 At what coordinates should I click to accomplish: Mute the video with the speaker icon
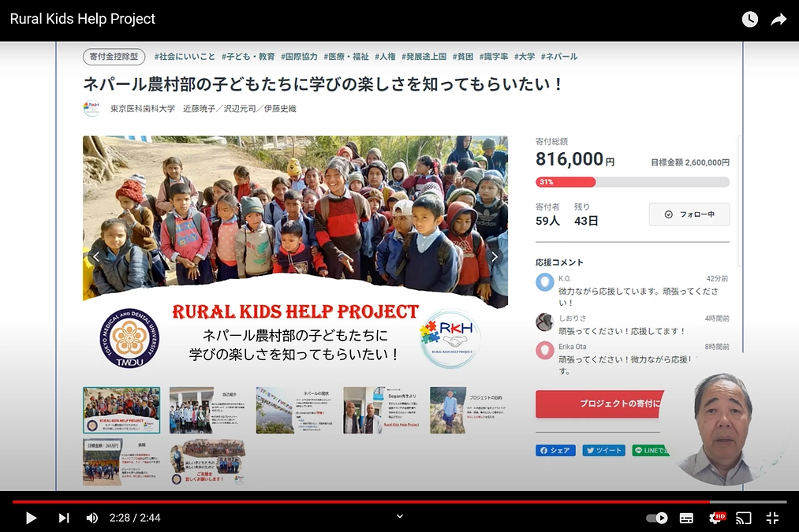pos(92,518)
